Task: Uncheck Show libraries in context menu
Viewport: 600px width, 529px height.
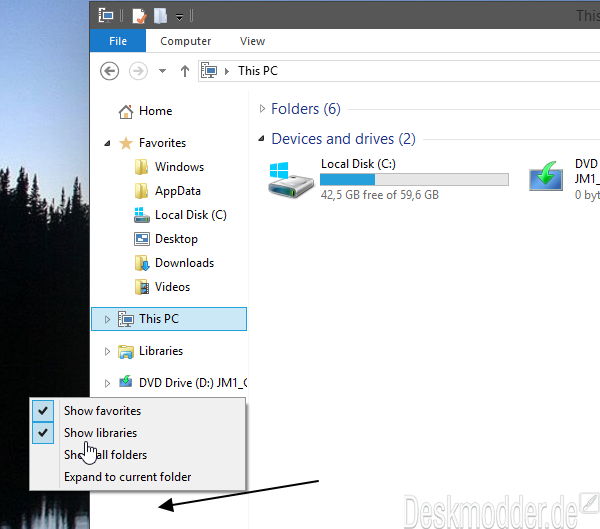Action: point(138,433)
